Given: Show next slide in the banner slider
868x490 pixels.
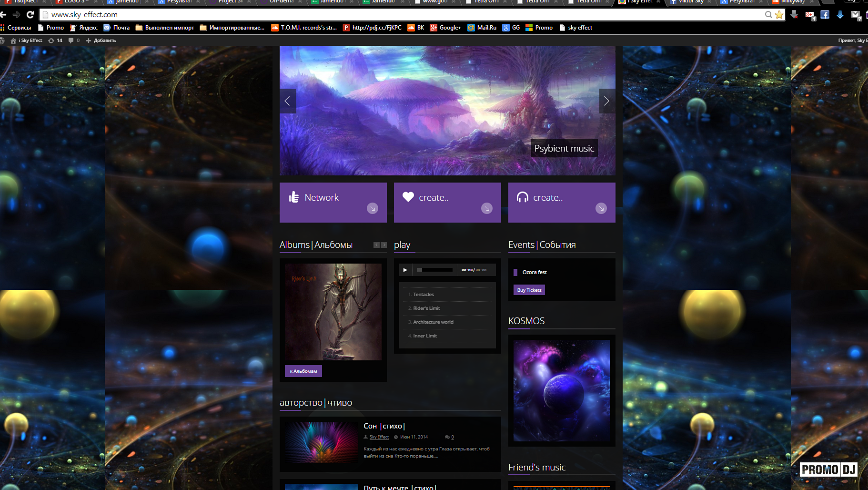Looking at the screenshot, I should 606,101.
